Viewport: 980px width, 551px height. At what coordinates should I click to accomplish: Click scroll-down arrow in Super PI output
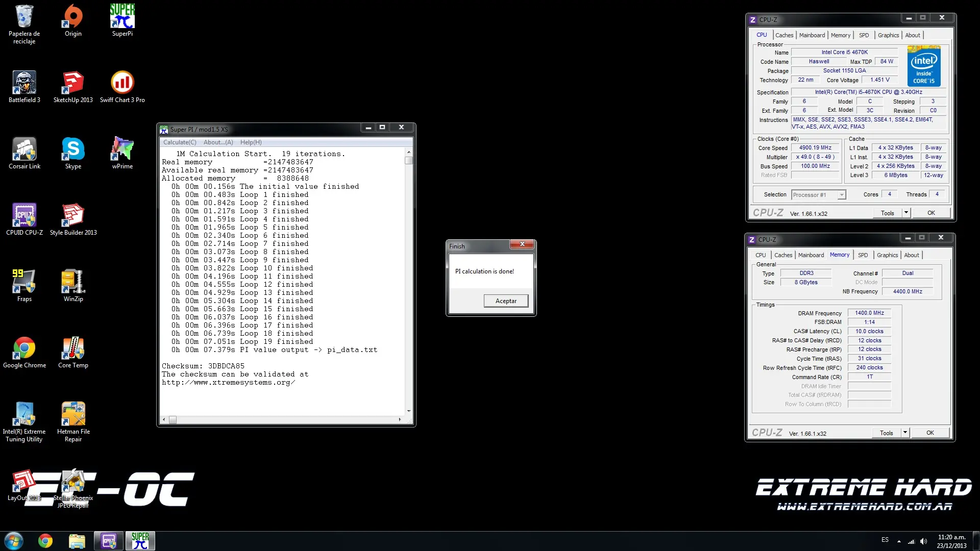(409, 411)
